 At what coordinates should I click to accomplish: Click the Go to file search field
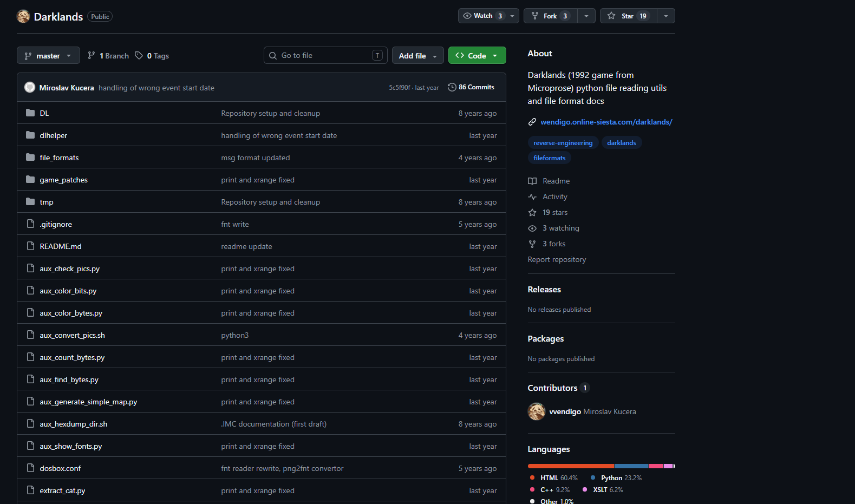pos(325,55)
